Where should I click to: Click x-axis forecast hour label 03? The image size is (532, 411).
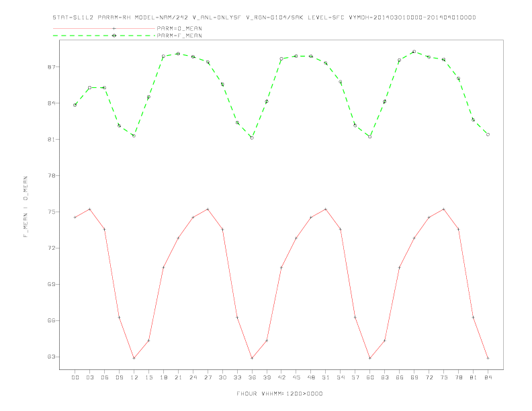tap(89, 377)
